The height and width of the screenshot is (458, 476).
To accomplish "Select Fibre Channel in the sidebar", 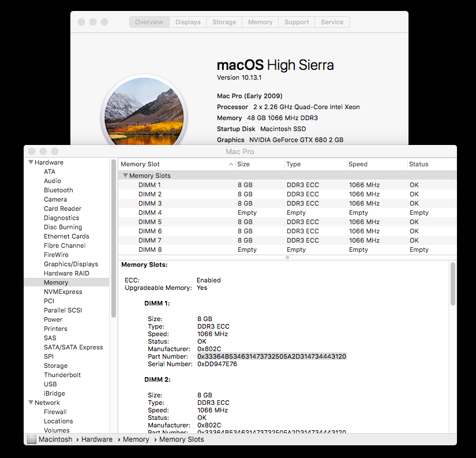I will click(65, 245).
